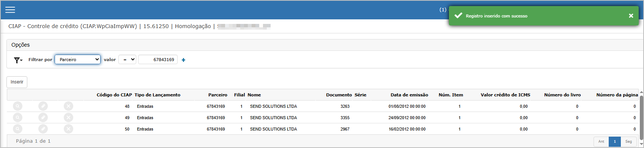Close the success notification toast

(x=631, y=16)
